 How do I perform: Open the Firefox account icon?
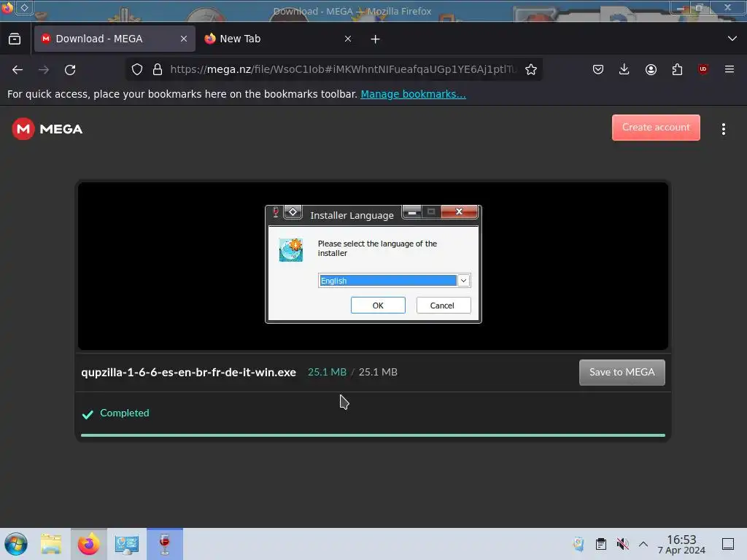pos(651,69)
